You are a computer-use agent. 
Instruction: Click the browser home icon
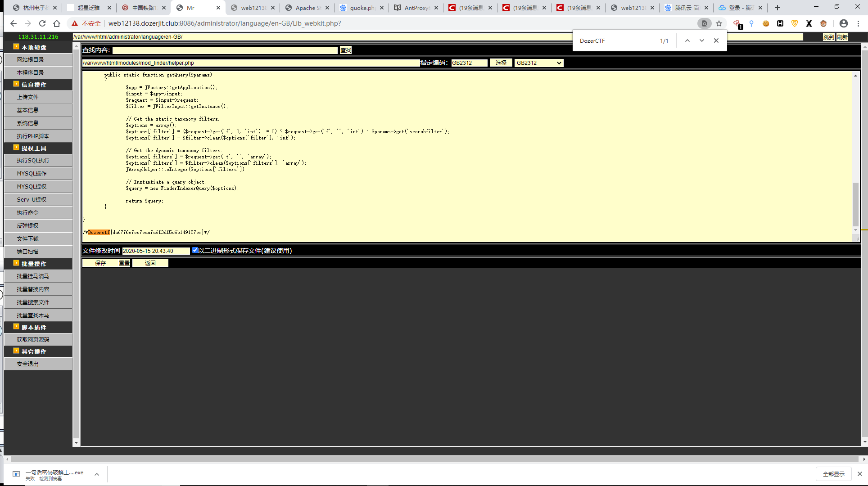57,23
